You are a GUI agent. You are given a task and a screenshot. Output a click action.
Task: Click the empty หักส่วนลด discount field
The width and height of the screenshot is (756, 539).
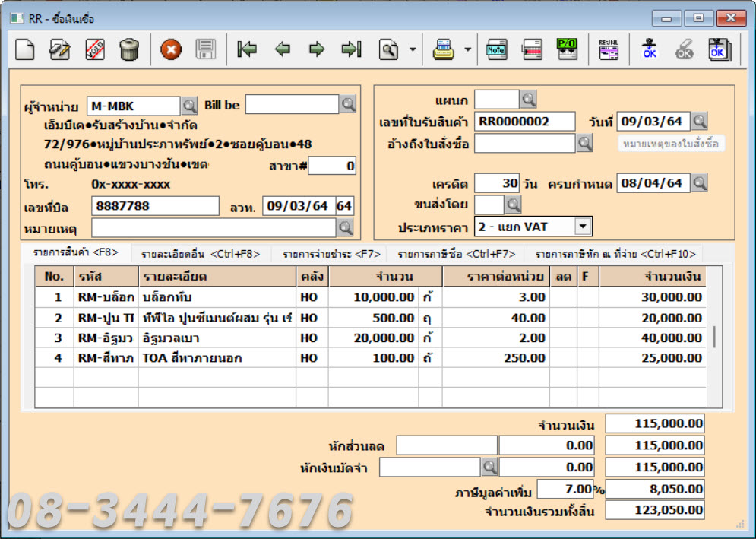[x=447, y=445]
